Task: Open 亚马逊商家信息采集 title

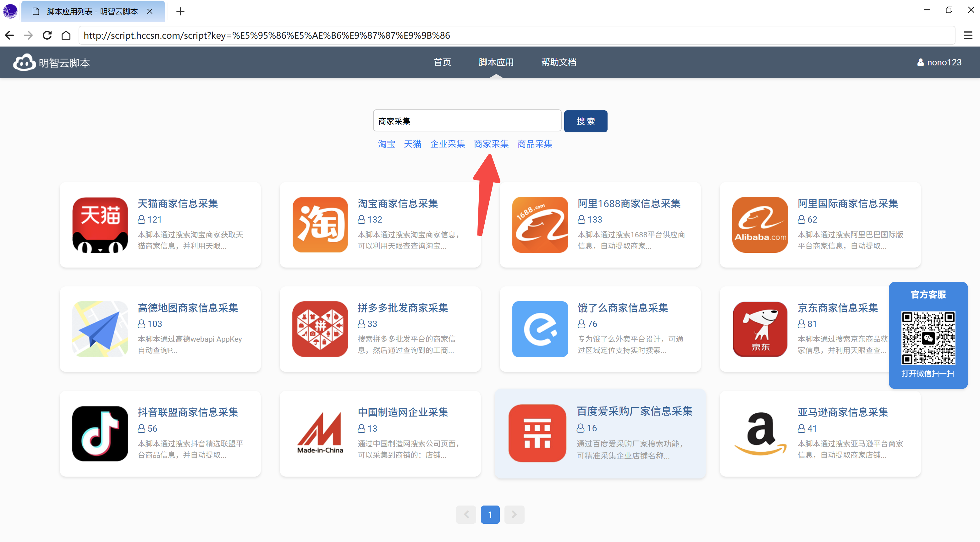Action: pyautogui.click(x=843, y=412)
